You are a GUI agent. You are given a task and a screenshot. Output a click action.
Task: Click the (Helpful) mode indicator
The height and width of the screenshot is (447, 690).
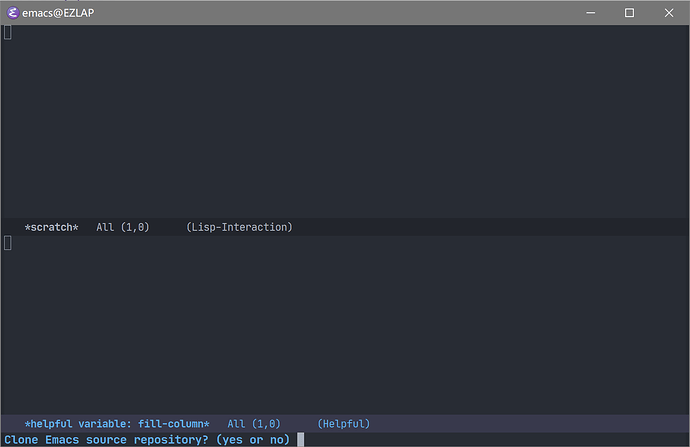tap(344, 424)
